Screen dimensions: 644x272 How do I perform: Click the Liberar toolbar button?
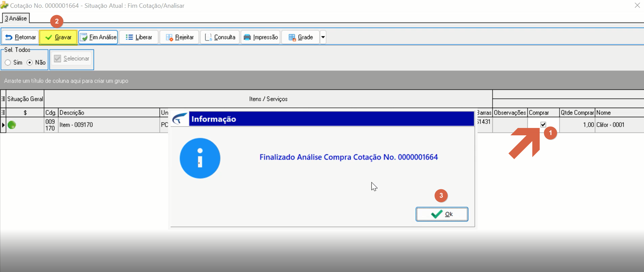click(x=139, y=37)
